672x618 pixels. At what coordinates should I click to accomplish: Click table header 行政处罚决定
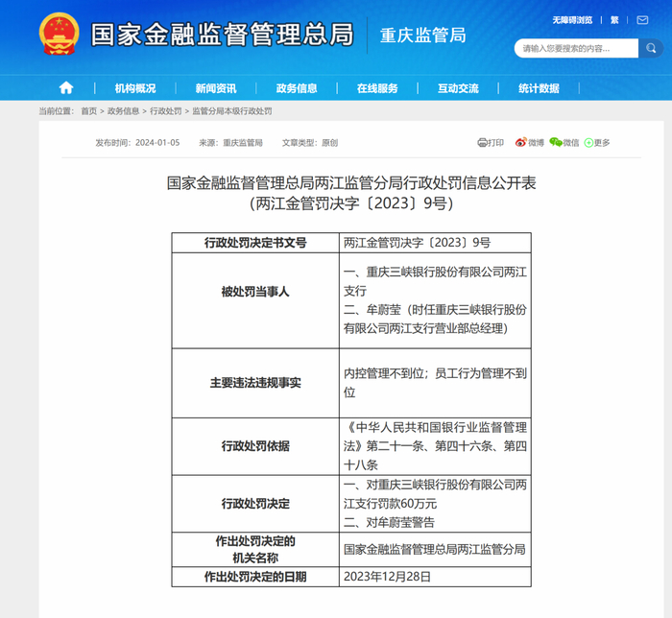click(255, 503)
